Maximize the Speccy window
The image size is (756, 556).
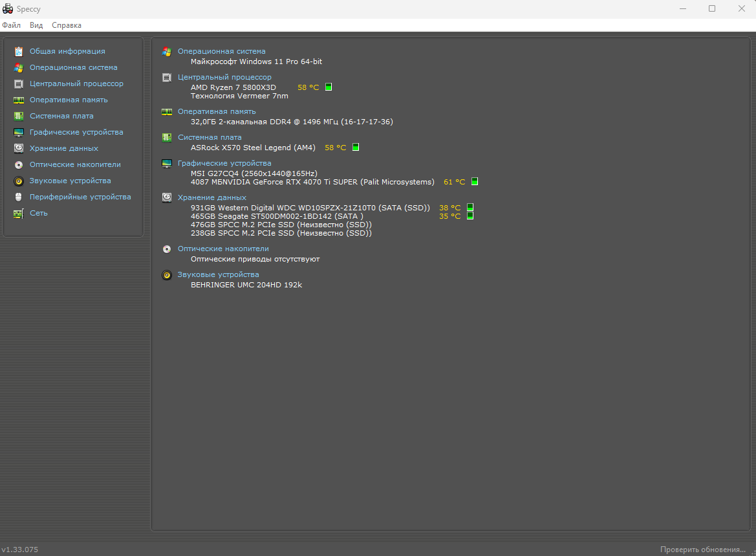point(711,8)
